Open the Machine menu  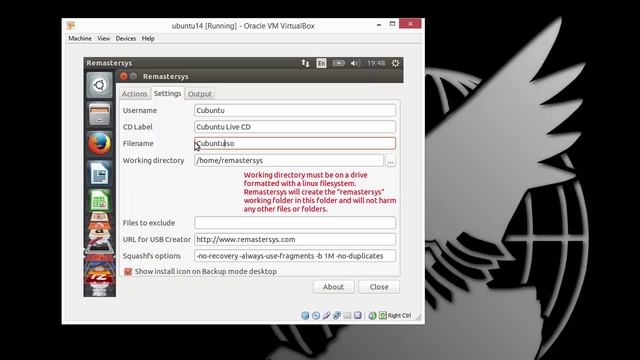[80, 38]
